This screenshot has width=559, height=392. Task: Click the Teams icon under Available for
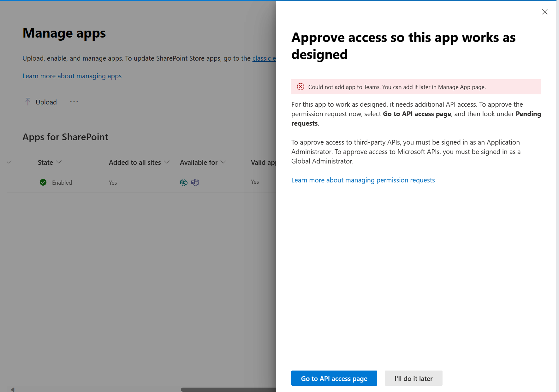tap(195, 182)
